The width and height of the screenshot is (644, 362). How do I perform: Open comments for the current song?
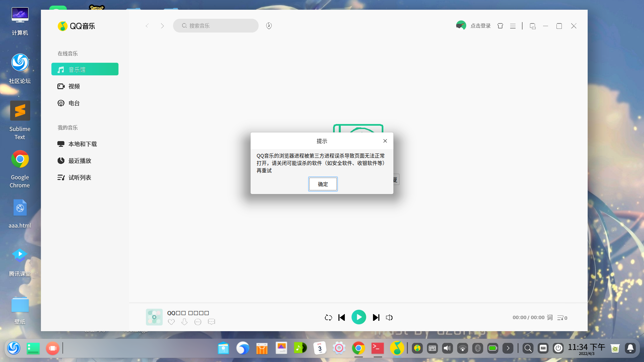coord(211,322)
